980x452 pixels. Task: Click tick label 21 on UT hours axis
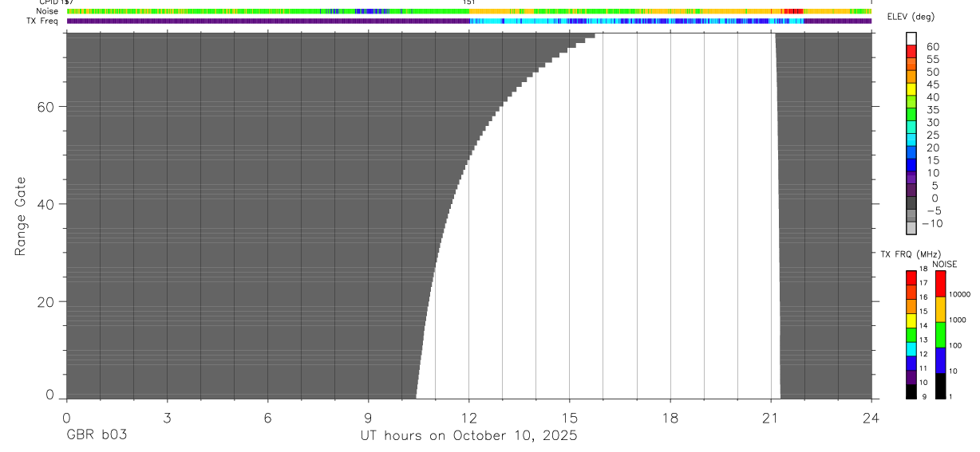click(x=770, y=418)
